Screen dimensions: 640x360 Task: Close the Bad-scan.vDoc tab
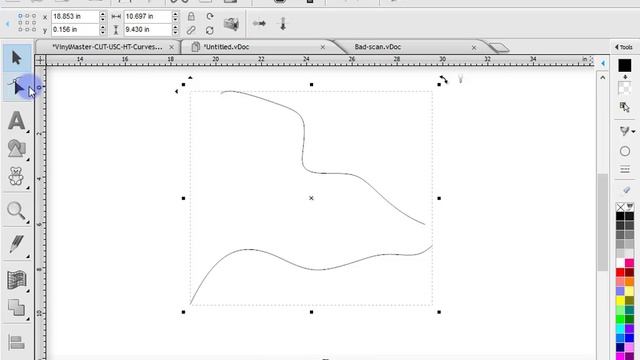coord(474,47)
